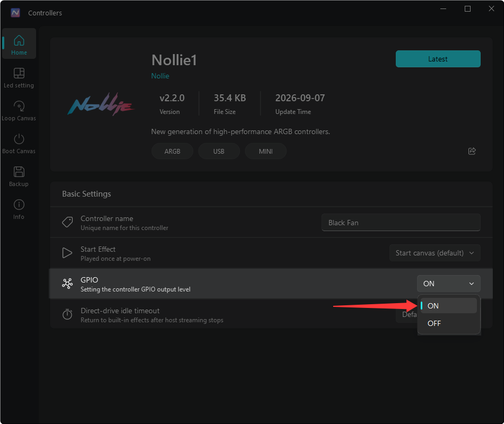Go to Loop Canvas section

[x=19, y=110]
